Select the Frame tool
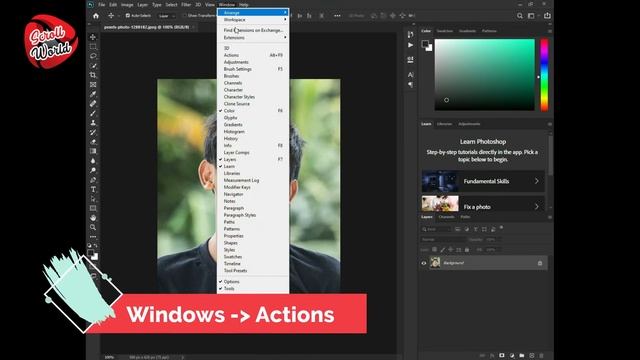 click(x=93, y=84)
